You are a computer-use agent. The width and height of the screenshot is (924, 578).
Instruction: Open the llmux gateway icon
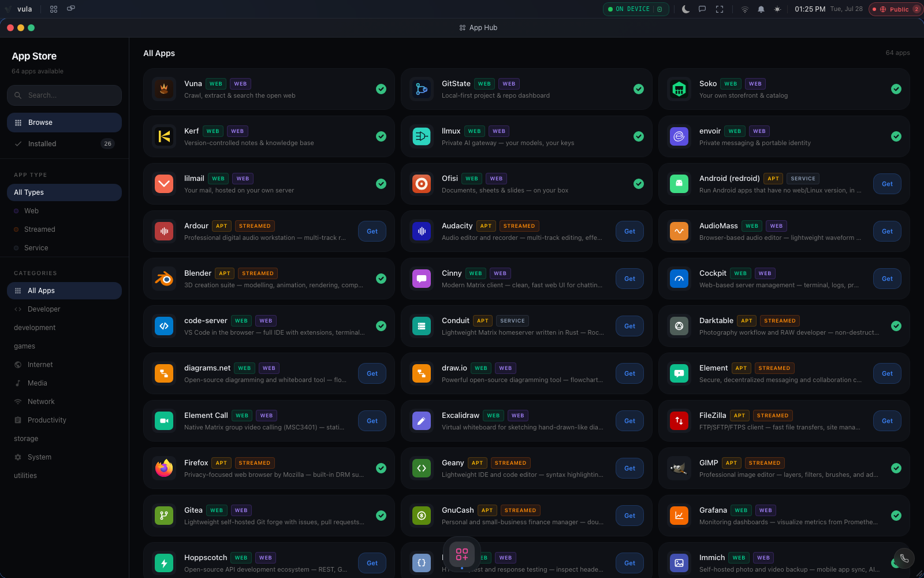422,136
